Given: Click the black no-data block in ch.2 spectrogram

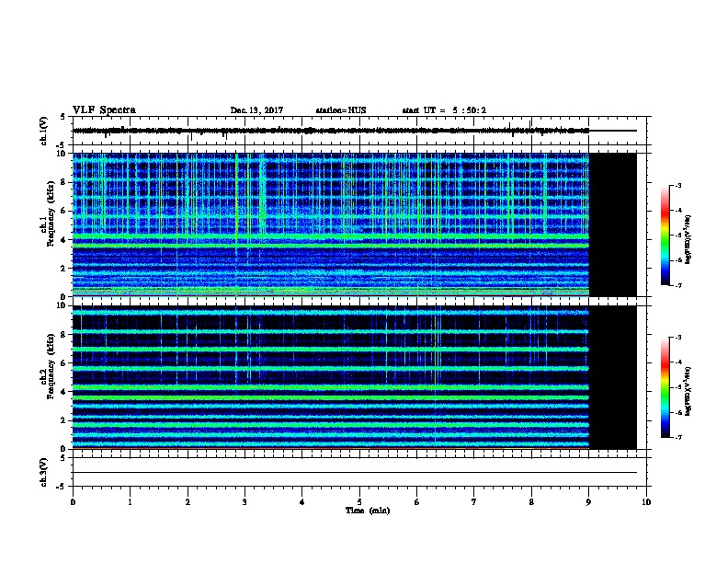Looking at the screenshot, I should [613, 377].
